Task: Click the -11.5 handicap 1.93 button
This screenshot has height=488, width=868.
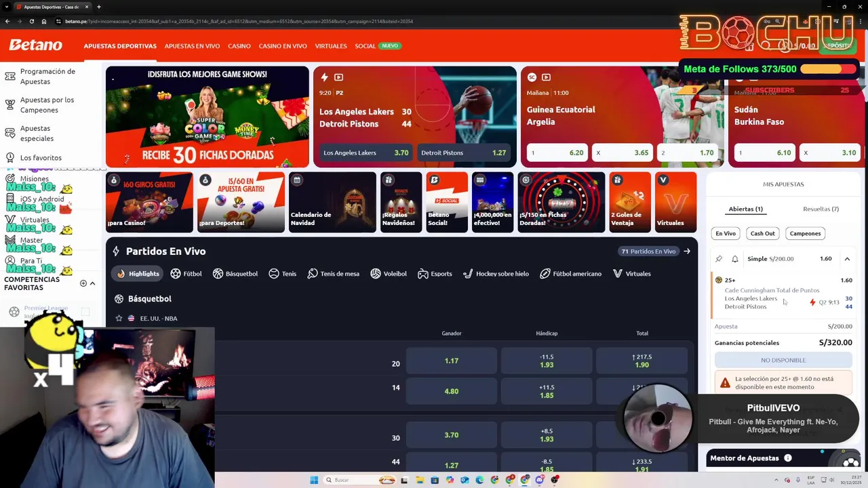Action: pyautogui.click(x=547, y=361)
